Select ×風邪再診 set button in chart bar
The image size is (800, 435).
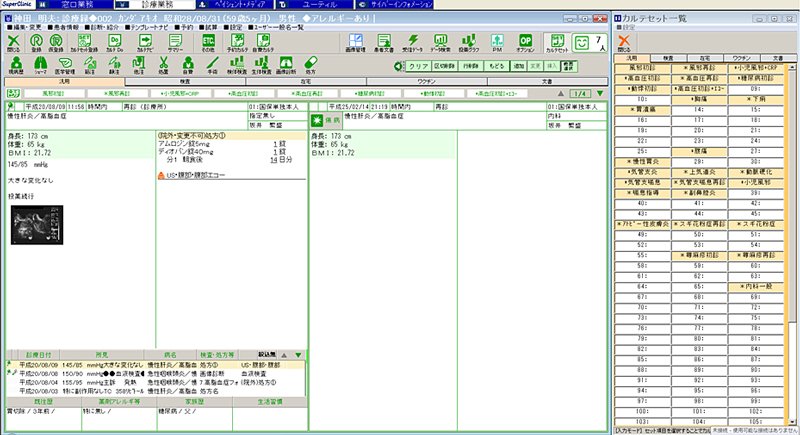[x=117, y=94]
